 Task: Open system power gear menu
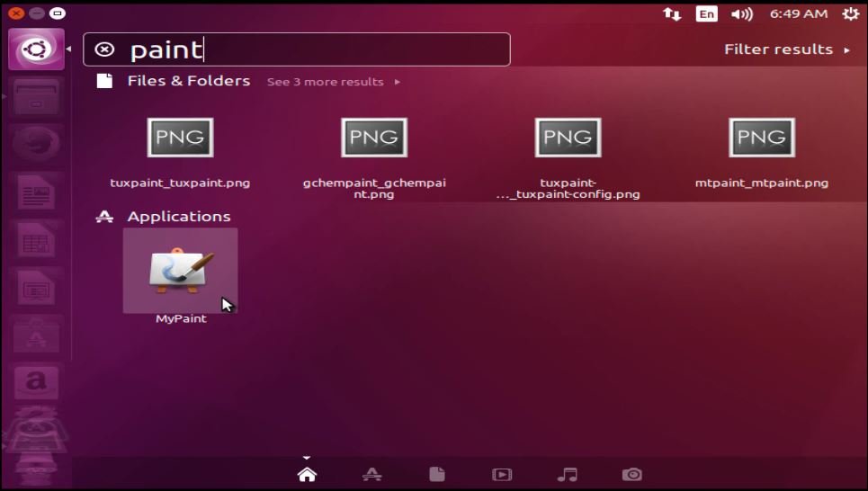(x=851, y=13)
